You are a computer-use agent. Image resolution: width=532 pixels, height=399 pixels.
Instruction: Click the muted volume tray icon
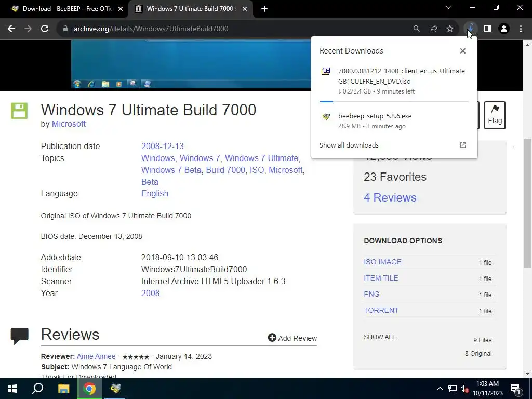(464, 389)
